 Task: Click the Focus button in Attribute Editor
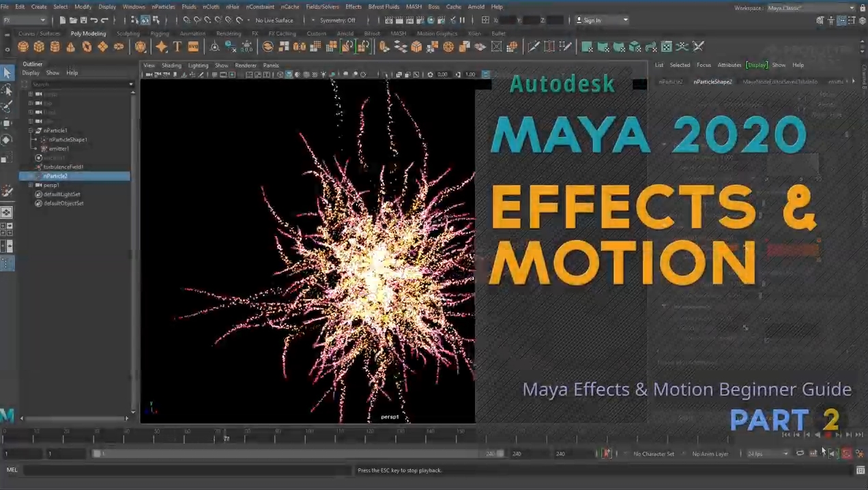tap(704, 65)
